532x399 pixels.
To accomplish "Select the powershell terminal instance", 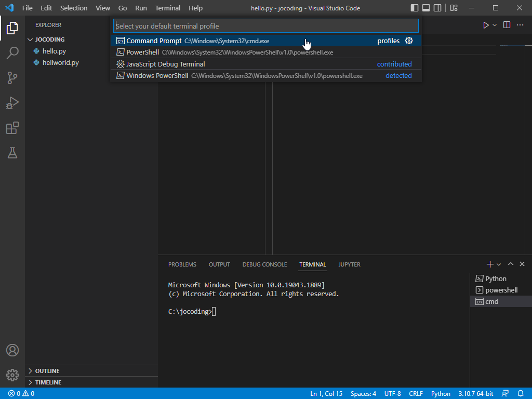I will (x=501, y=290).
